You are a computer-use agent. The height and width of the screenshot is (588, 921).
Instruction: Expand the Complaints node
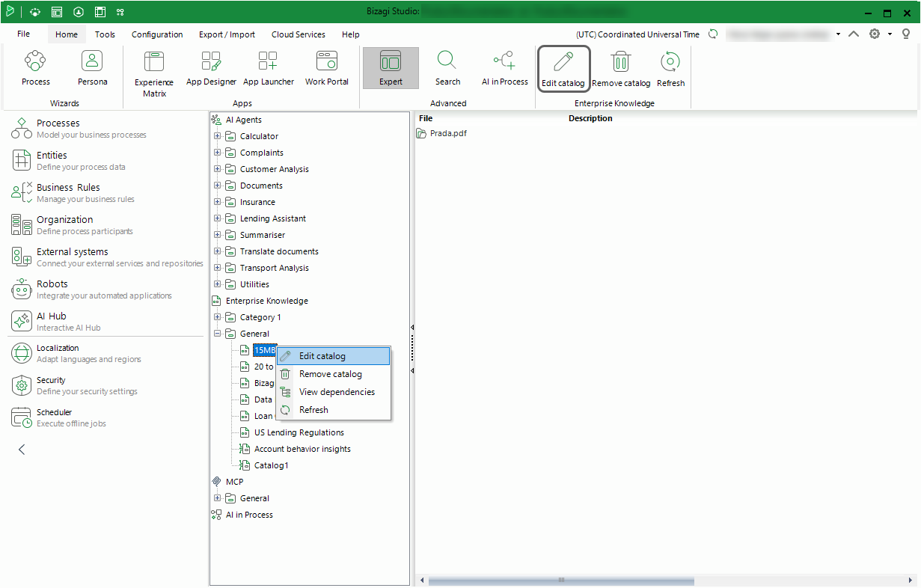218,153
